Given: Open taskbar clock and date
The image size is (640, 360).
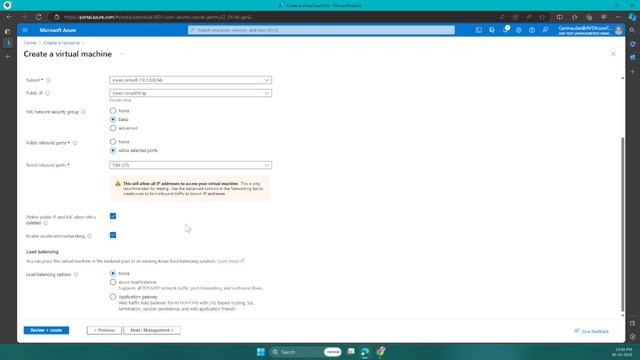Looking at the screenshot, I should (622, 352).
